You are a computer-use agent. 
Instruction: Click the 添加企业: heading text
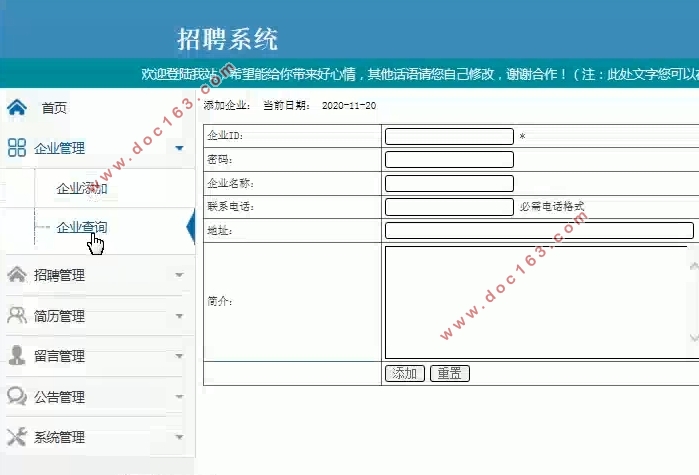click(227, 106)
